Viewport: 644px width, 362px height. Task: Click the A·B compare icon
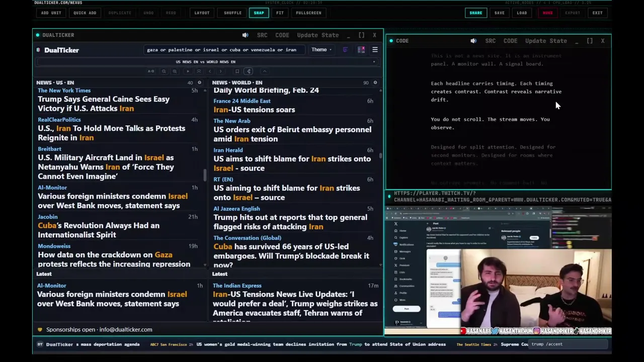pyautogui.click(x=151, y=71)
